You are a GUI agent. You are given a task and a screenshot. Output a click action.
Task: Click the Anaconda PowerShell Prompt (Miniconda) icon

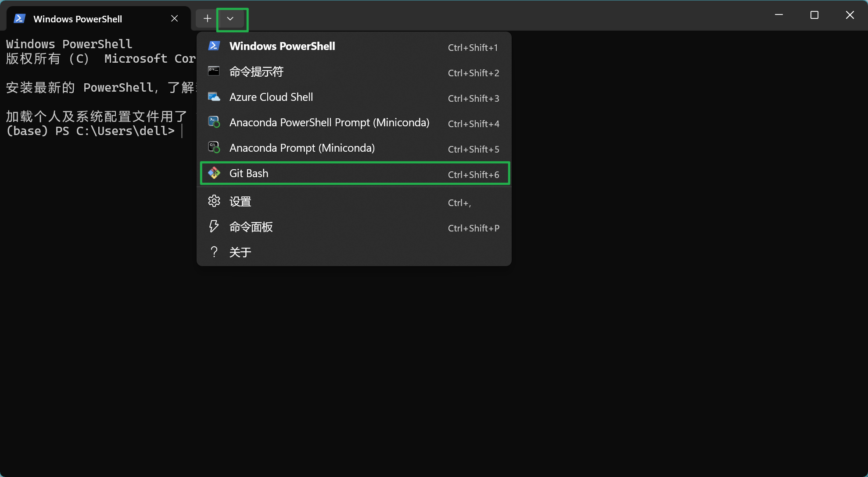214,122
